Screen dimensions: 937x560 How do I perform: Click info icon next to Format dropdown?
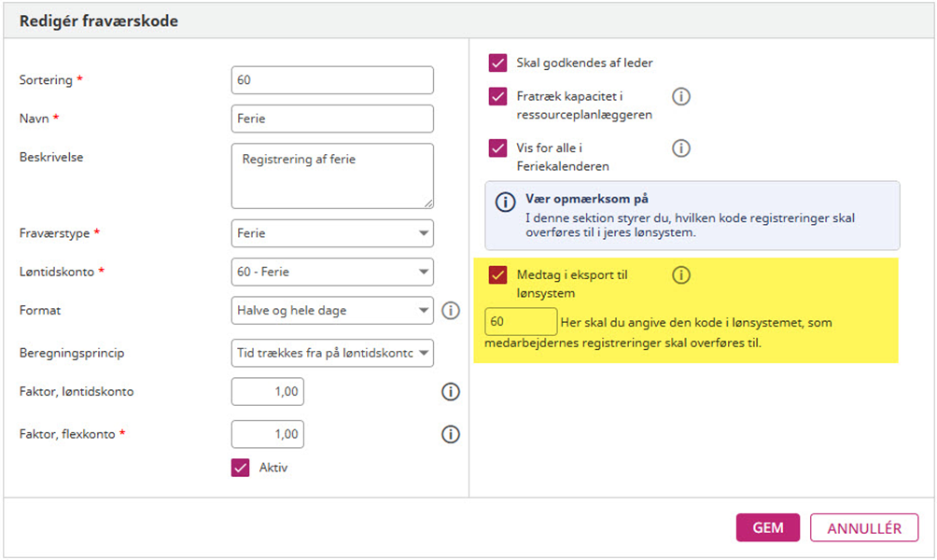(451, 311)
